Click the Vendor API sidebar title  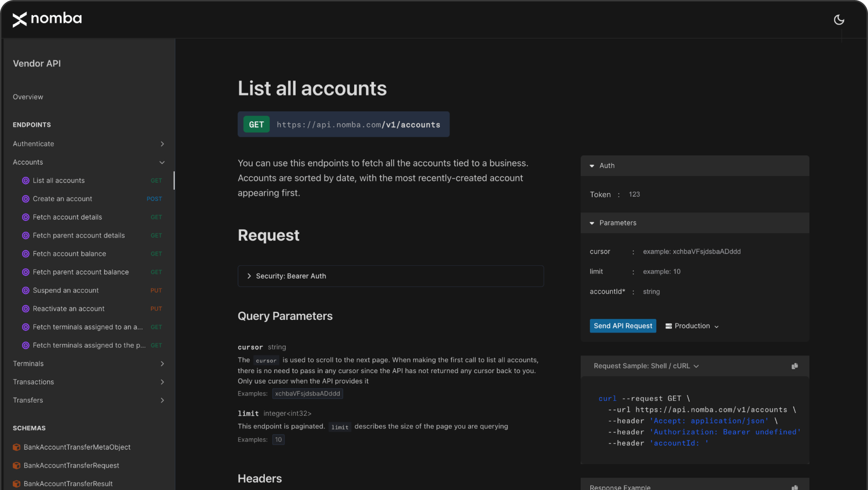[x=37, y=63]
